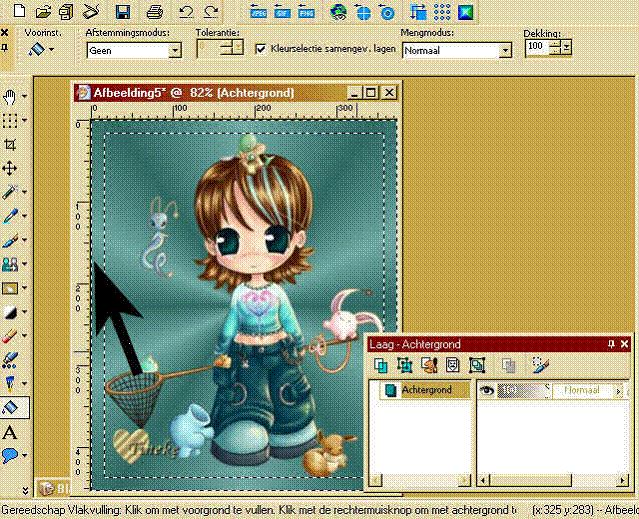Open the Mengmodus dropdown showing Normaal
The image size is (639, 519).
(x=505, y=51)
